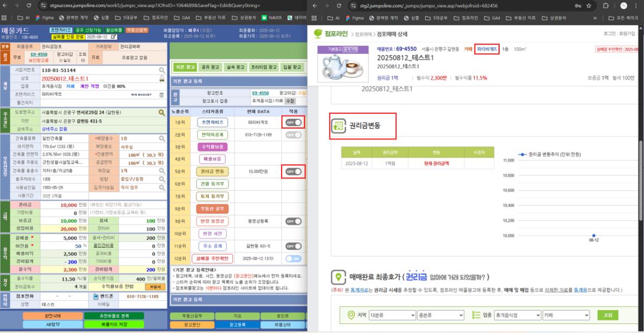Toggle the 주소 공개 switch
This screenshot has width=644, height=333.
293,246
